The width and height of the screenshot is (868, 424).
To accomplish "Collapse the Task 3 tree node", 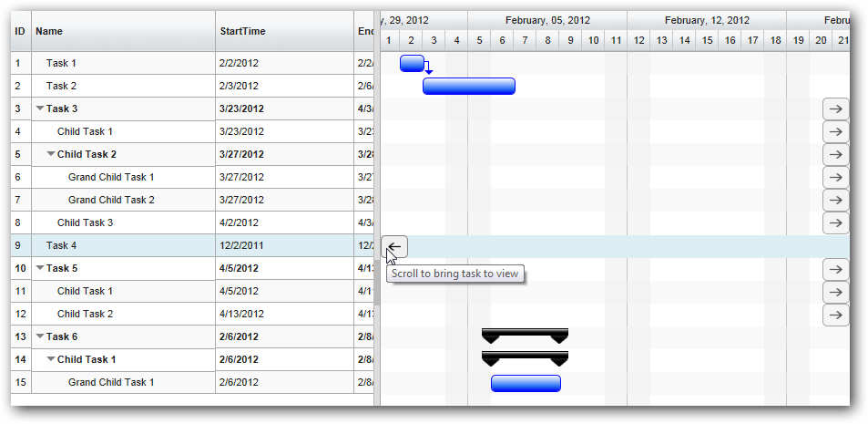I will coord(40,109).
